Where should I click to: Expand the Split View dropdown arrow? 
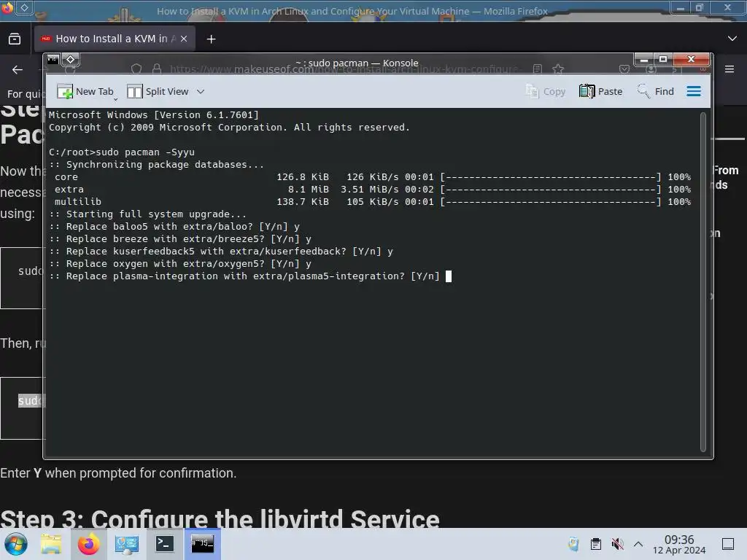[x=201, y=91]
